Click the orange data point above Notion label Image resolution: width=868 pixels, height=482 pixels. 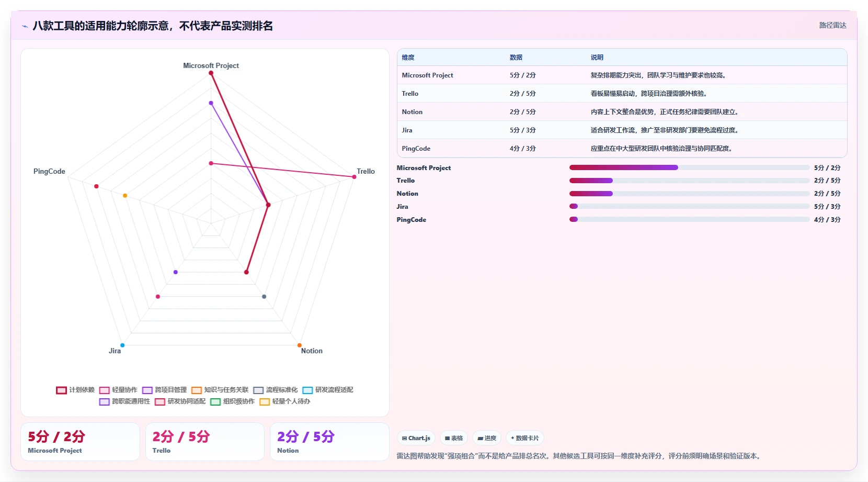[300, 345]
